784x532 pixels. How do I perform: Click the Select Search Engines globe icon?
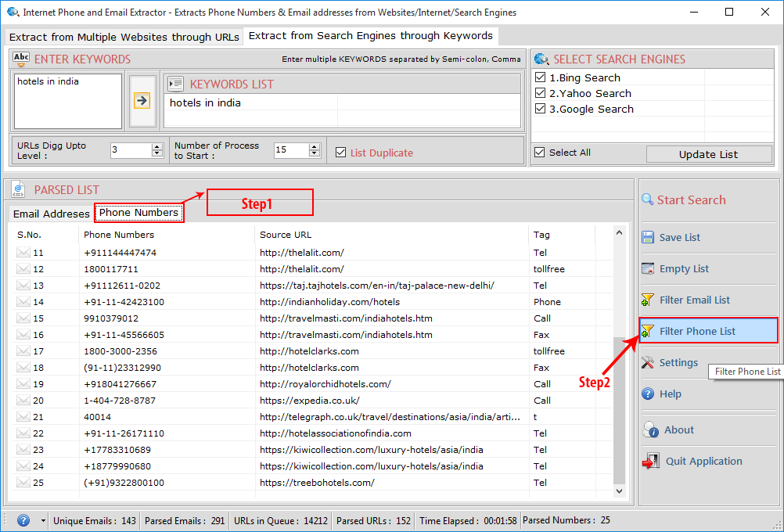(541, 59)
